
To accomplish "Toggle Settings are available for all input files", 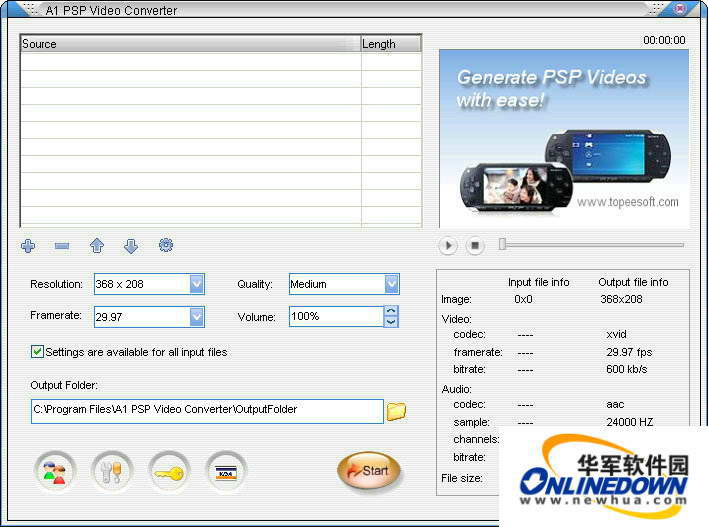I will [x=37, y=352].
